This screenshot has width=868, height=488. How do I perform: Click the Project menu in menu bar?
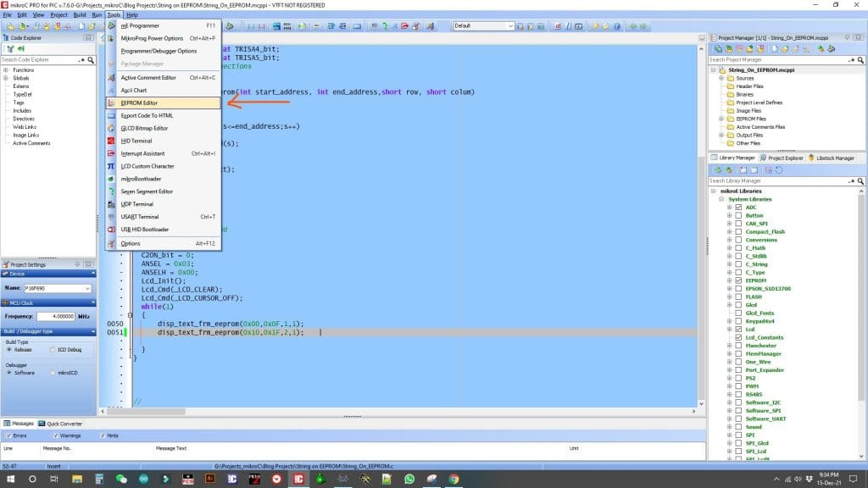(58, 15)
